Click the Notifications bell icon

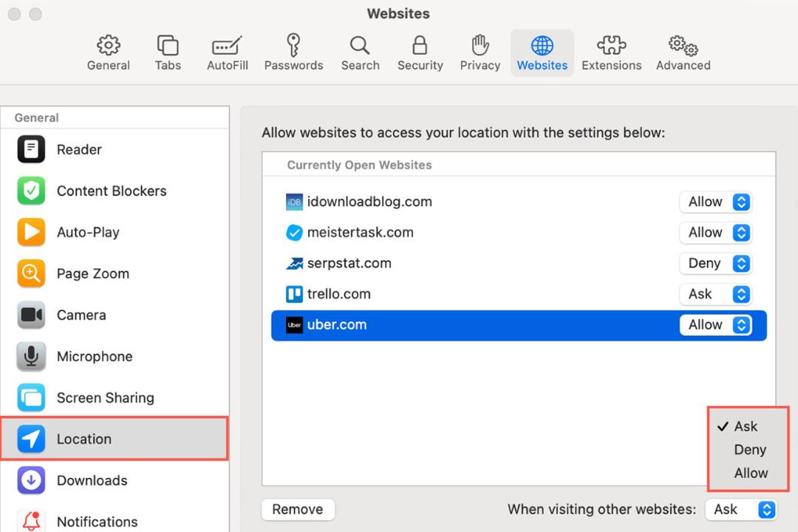coord(31,520)
